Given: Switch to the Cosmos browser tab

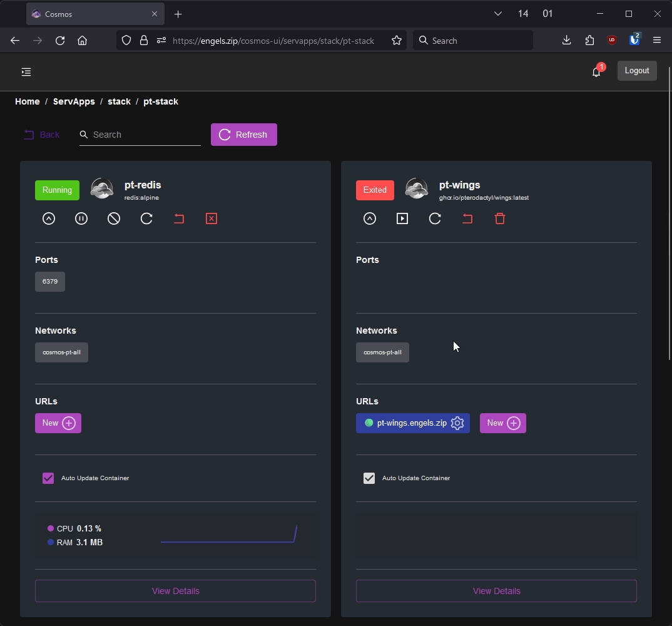Looking at the screenshot, I should pyautogui.click(x=94, y=14).
